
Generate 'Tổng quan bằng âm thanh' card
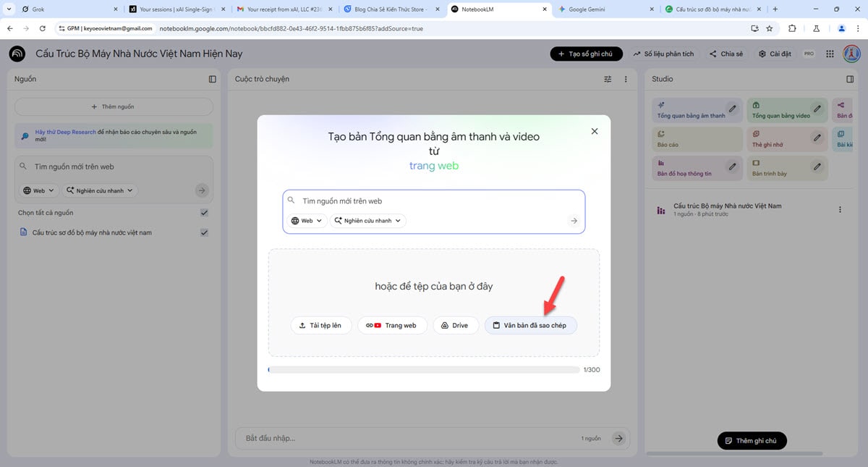[x=690, y=110]
